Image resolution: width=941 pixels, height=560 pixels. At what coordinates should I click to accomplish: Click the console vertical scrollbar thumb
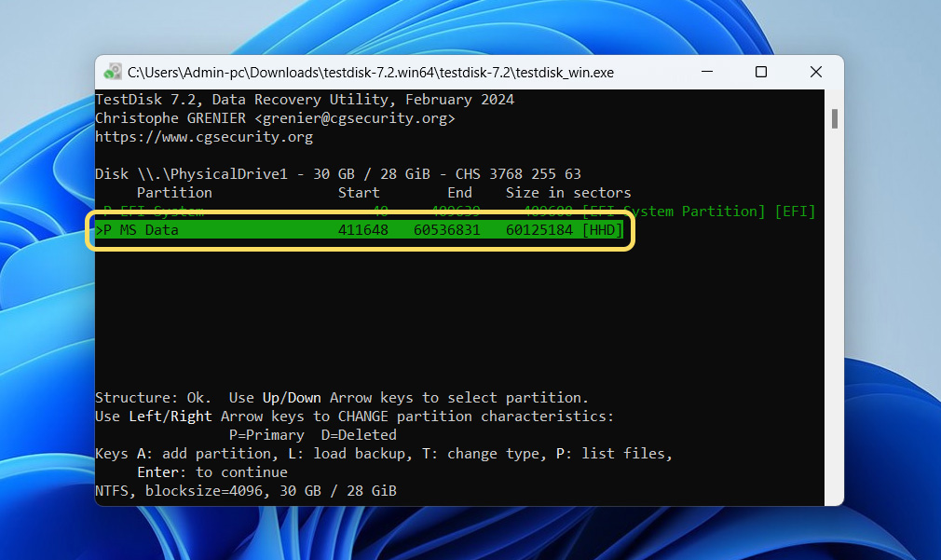coord(834,118)
